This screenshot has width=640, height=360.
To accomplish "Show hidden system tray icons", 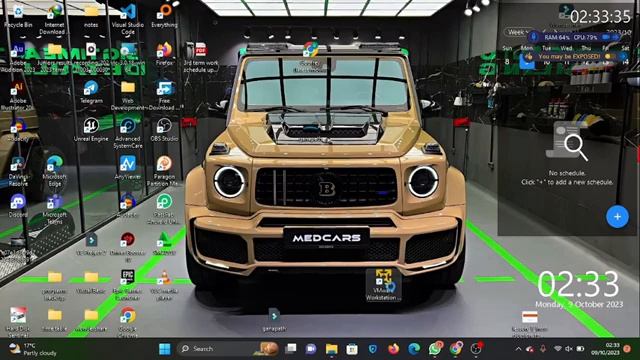I will point(518,349).
